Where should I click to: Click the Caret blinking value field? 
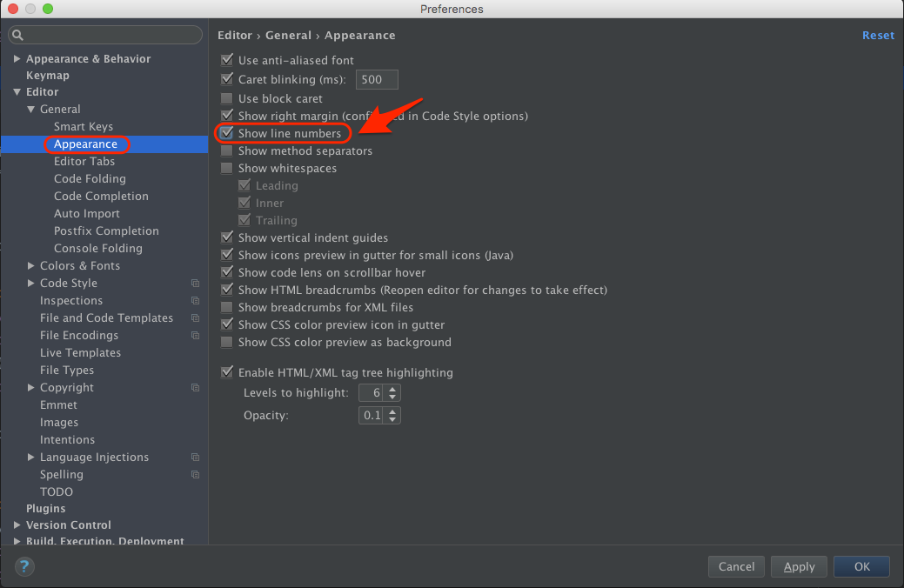(x=376, y=79)
